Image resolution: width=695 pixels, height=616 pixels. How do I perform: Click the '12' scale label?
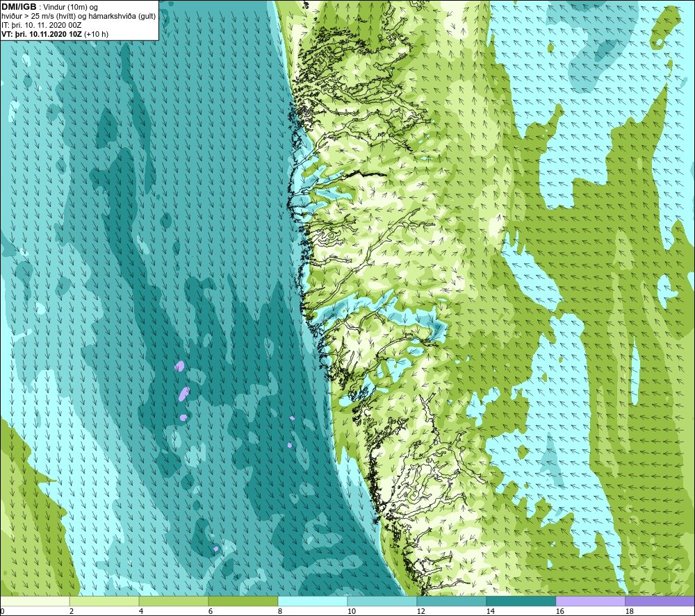[x=421, y=611]
